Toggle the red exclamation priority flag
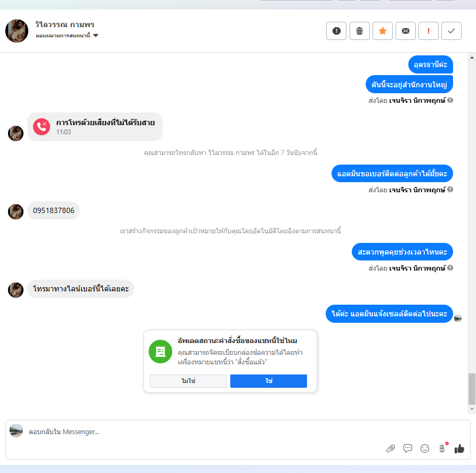 click(x=429, y=31)
